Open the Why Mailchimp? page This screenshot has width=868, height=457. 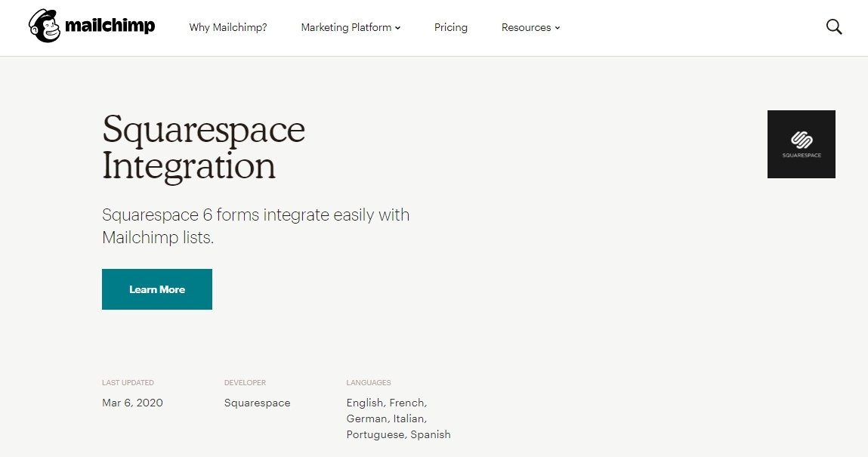(x=228, y=27)
